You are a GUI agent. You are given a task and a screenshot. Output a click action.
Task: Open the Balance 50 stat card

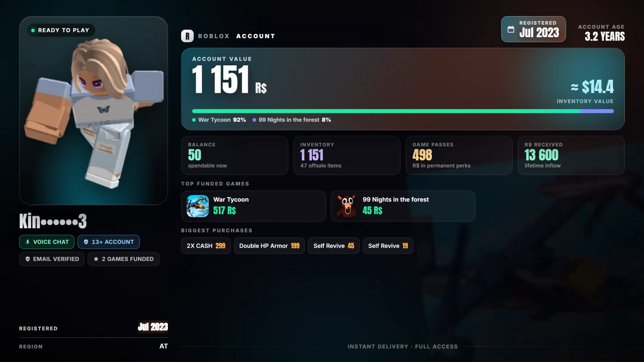(x=235, y=155)
